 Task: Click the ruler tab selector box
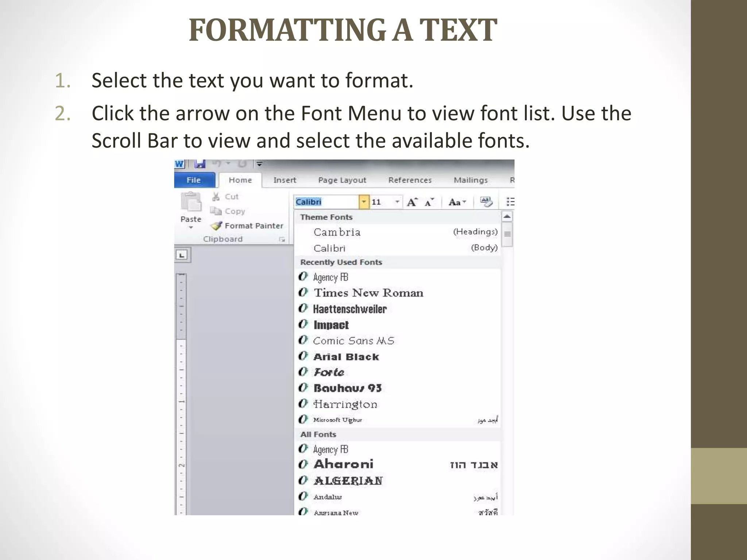click(x=182, y=255)
